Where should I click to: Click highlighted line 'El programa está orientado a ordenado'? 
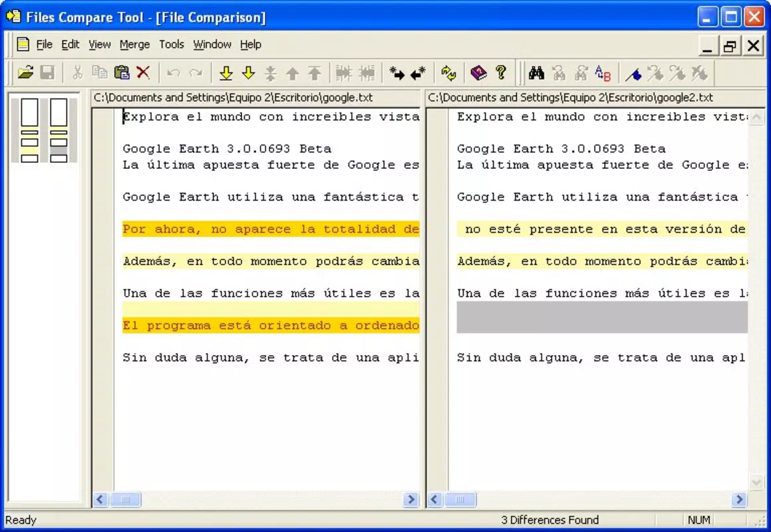coord(271,325)
